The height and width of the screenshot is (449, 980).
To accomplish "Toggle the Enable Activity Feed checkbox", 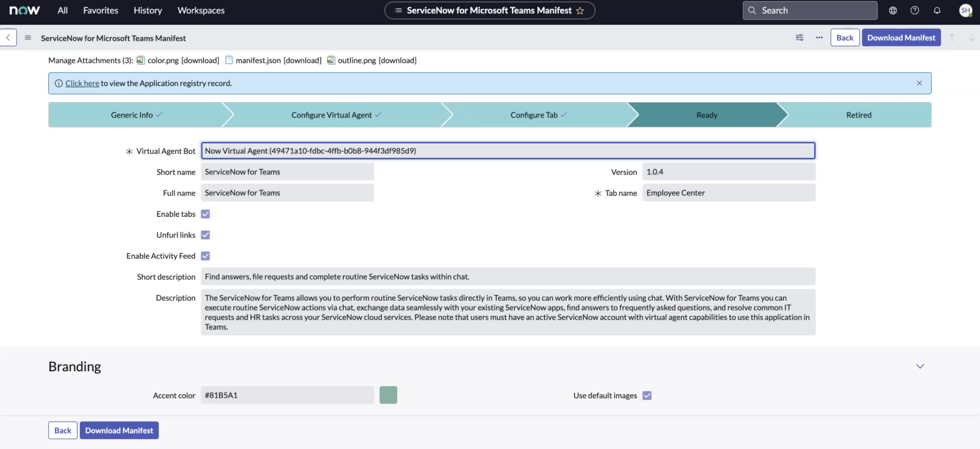I will pos(206,256).
